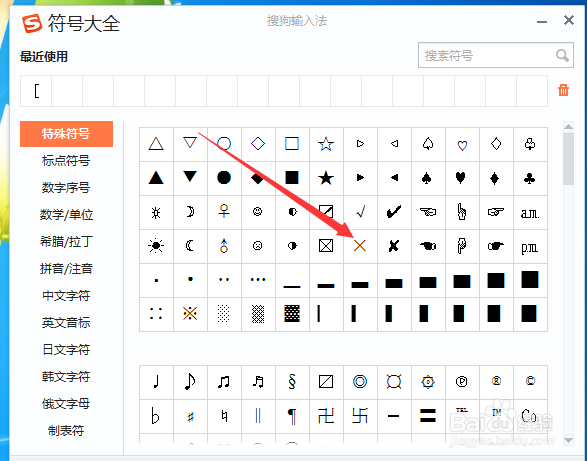Insert the hollow up-triangle symbol △

(156, 144)
